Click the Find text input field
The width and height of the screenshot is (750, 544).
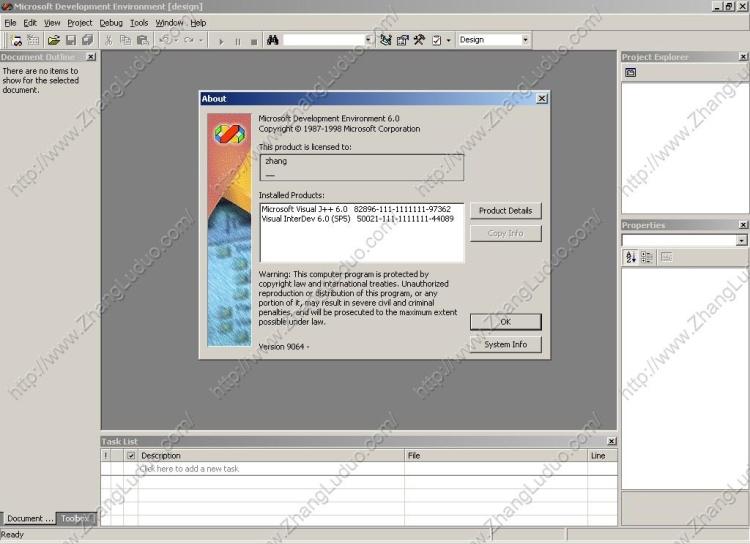click(x=324, y=40)
